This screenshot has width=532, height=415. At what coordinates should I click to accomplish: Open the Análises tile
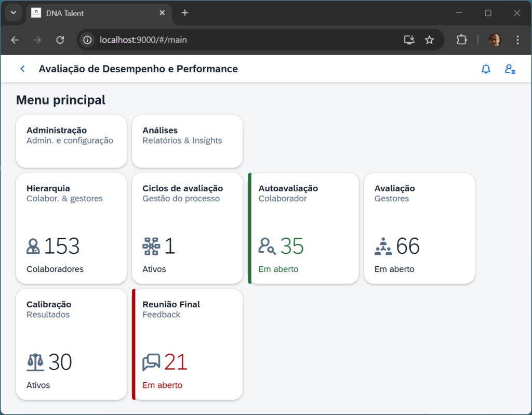click(187, 141)
